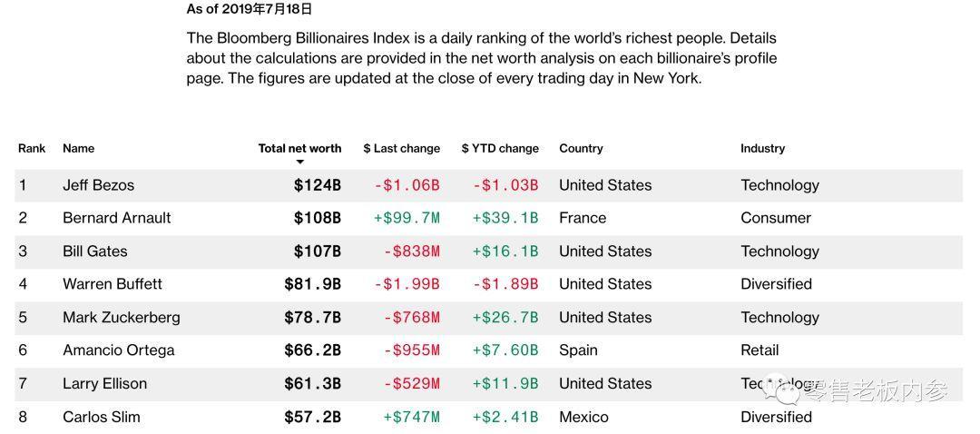
Task: Open Jeff Bezos profile link
Action: click(x=98, y=185)
